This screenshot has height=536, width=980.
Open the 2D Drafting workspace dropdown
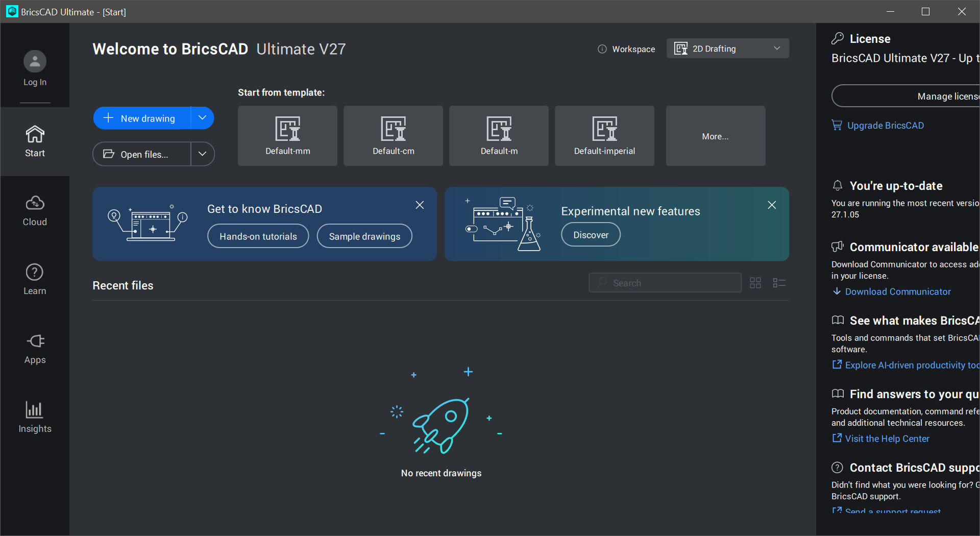pos(728,48)
